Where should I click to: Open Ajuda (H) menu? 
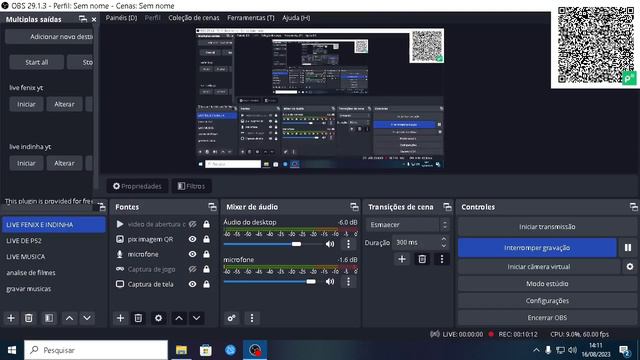[296, 18]
